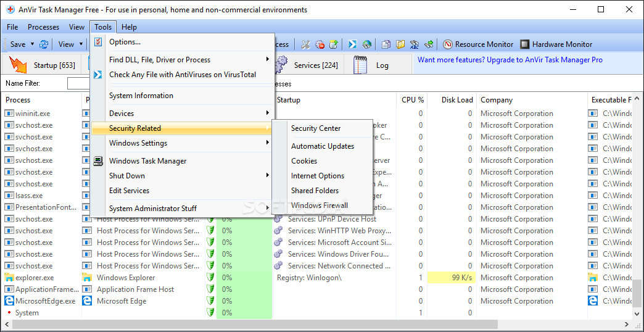The image size is (644, 332).
Task: Open the View toolbar dropdown arrow
Action: 81,44
